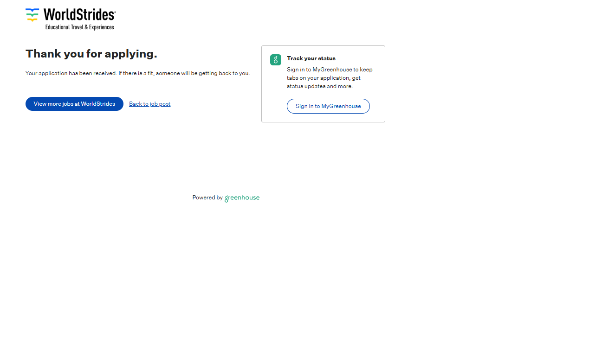Image resolution: width=602 pixels, height=364 pixels.
Task: Click the Powered by text in footer
Action: tap(207, 198)
